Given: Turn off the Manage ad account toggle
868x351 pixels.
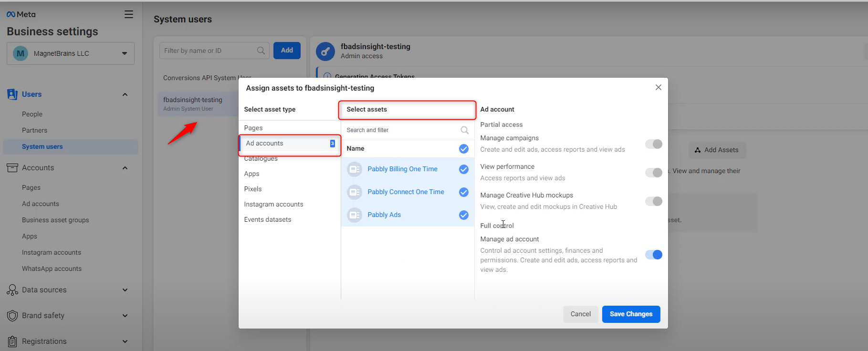Looking at the screenshot, I should click(654, 255).
